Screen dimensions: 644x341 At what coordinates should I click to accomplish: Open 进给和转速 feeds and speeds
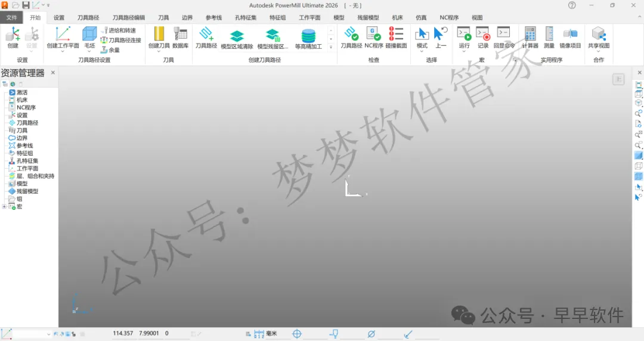[x=119, y=30]
